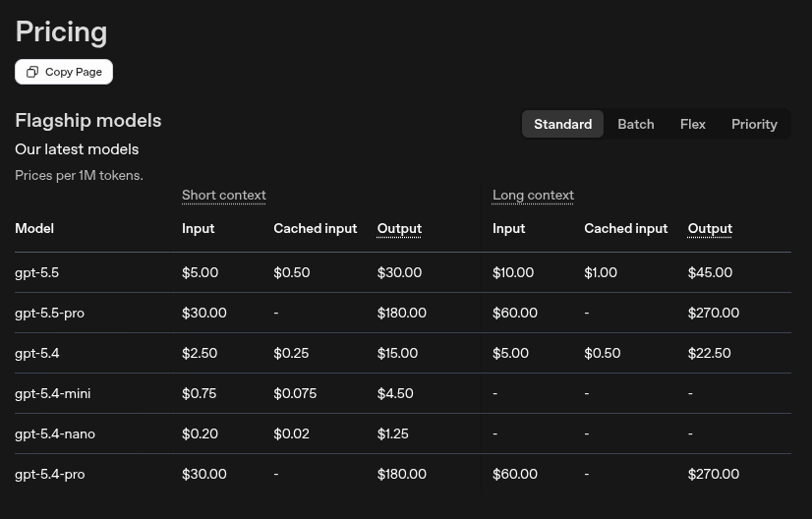
Task: Click the $22.50 gpt-5.4 long output price
Action: [x=710, y=353]
